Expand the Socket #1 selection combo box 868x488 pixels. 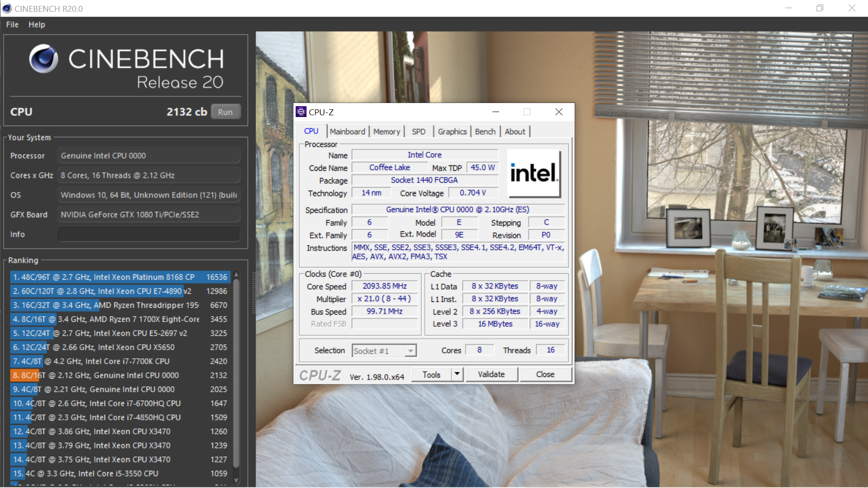coord(410,351)
